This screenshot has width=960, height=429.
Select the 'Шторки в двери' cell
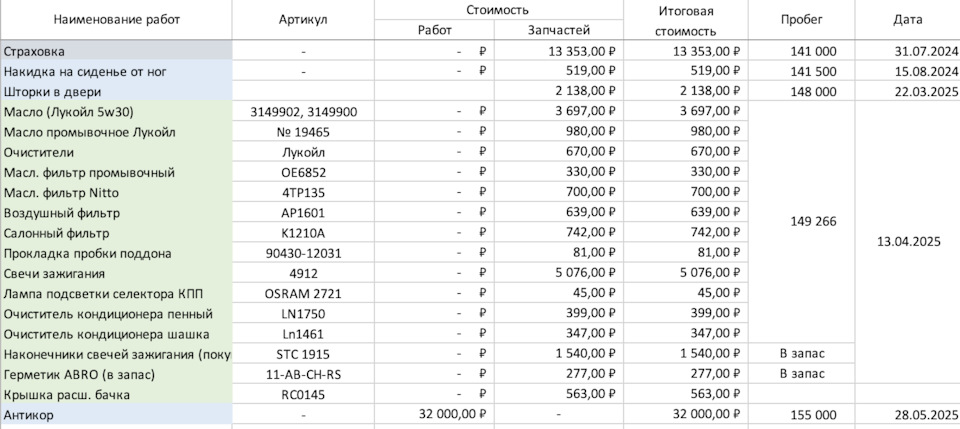(x=116, y=92)
